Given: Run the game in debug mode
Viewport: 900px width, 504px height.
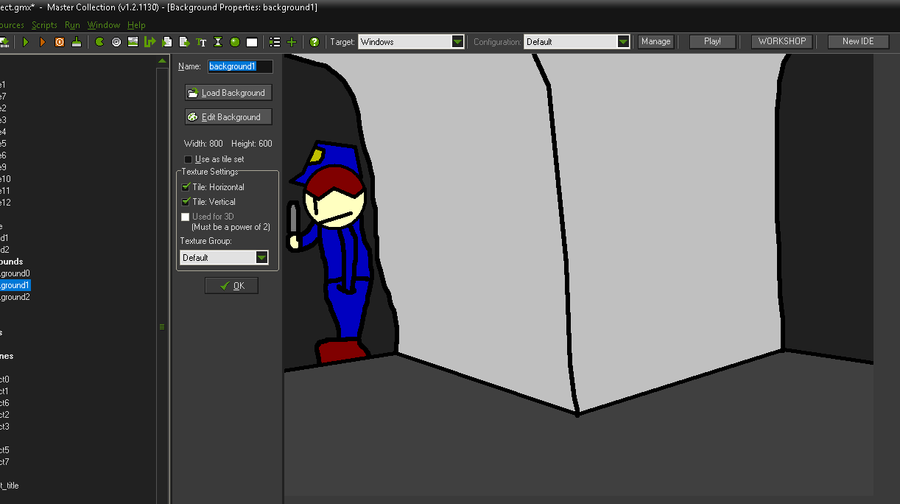Looking at the screenshot, I should (x=42, y=42).
